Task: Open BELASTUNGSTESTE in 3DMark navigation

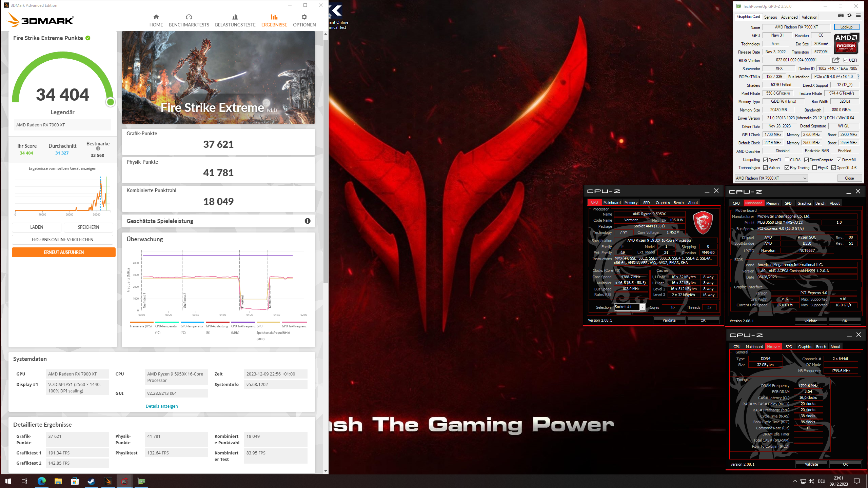Action: [235, 21]
